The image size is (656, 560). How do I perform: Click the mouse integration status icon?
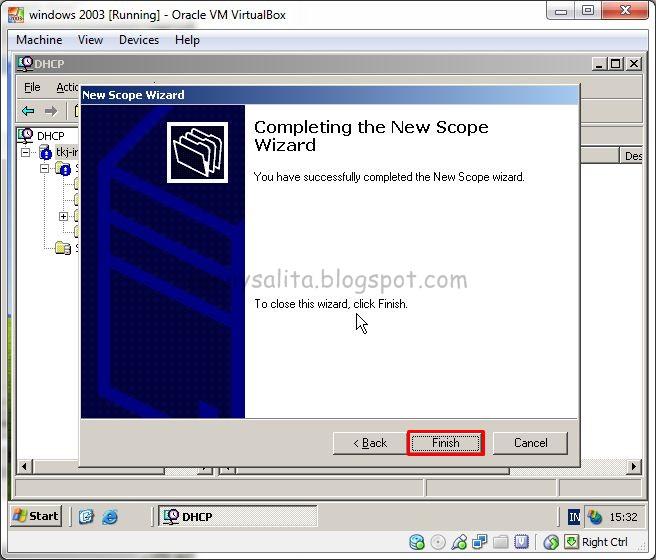tap(551, 542)
